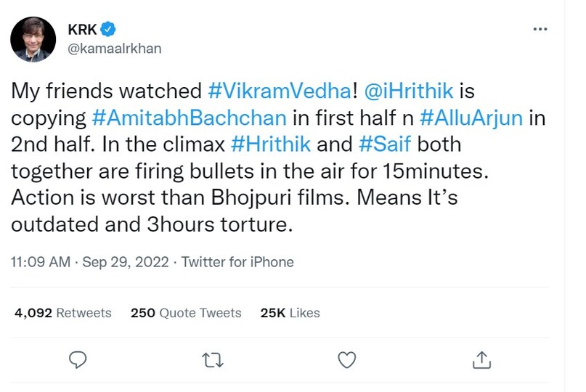Click the Twitter for iPhone source link

coord(237,262)
